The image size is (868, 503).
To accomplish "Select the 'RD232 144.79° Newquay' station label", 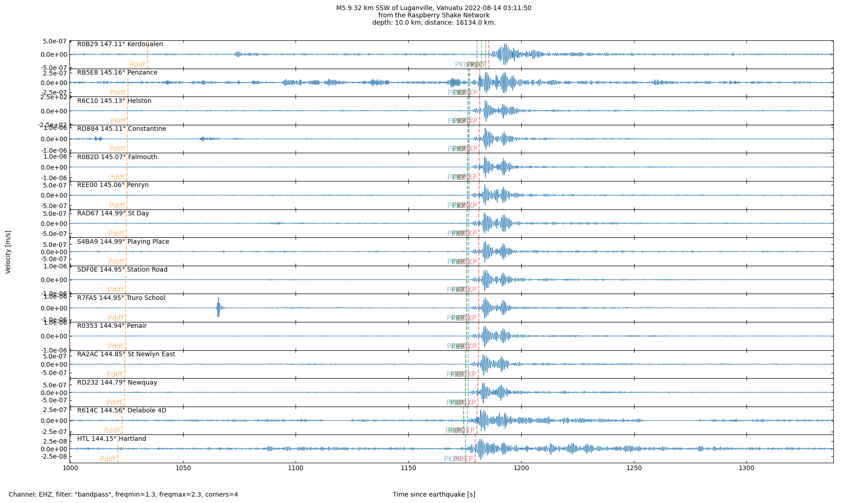I will pos(117,383).
